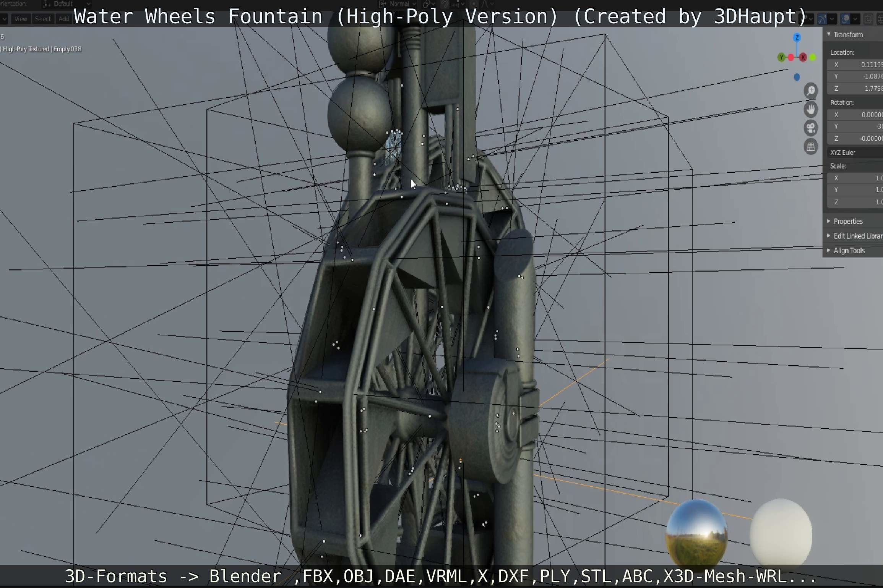This screenshot has width=883, height=588.
Task: Click the Scale Z value field
Action: (x=855, y=202)
